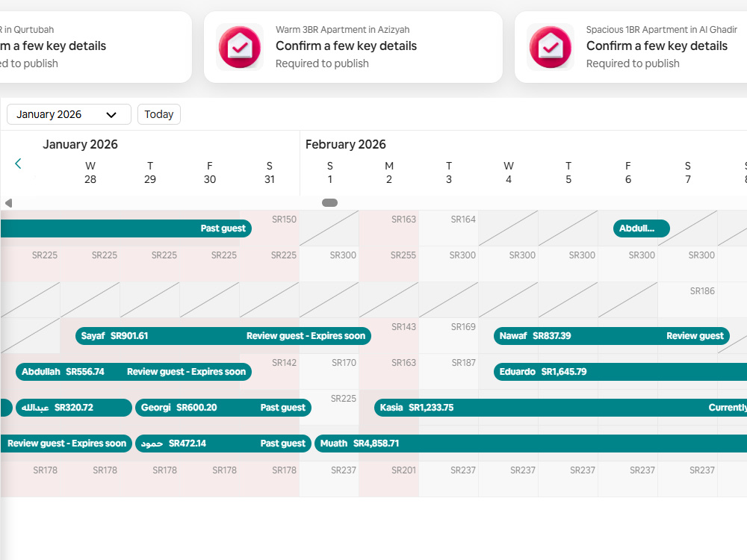Screen dimensions: 747x560
Task: Open Muath SR4,858.71 reservation
Action: click(530, 444)
